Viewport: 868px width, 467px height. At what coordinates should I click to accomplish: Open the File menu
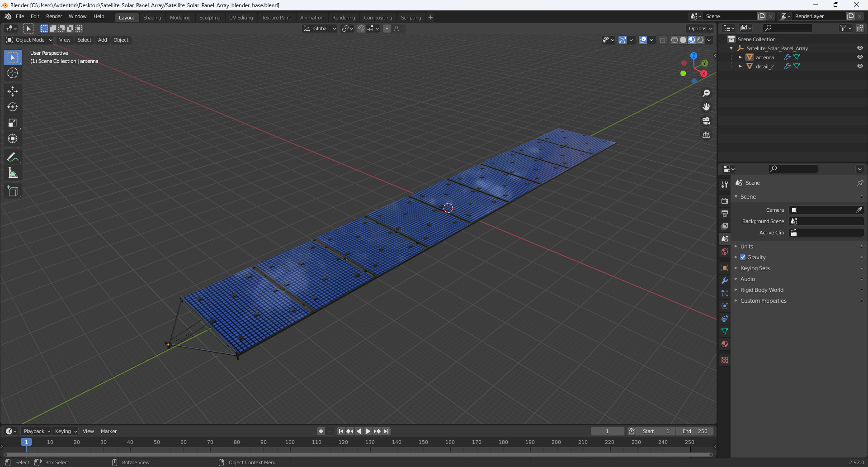tap(20, 16)
